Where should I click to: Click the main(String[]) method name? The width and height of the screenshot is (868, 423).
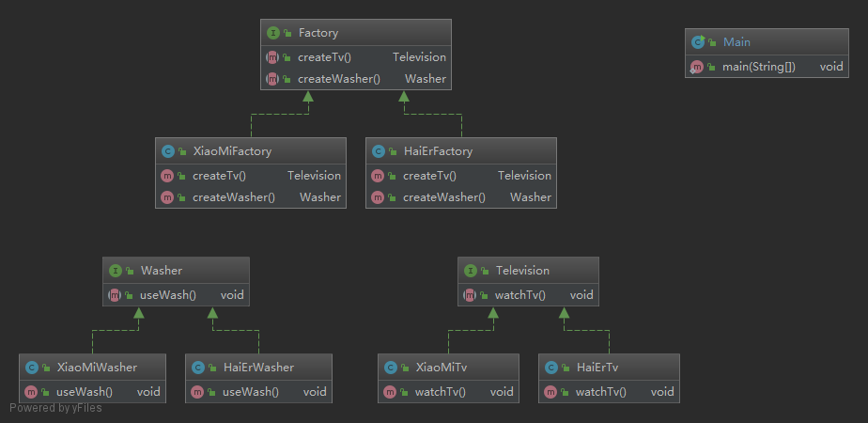[759, 67]
